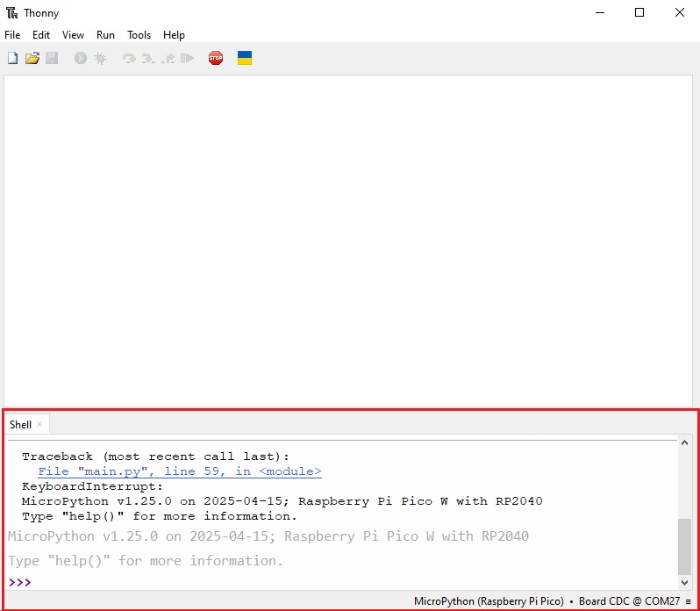The width and height of the screenshot is (700, 611).
Task: Click the Step into toolbar icon
Action: coord(148,58)
